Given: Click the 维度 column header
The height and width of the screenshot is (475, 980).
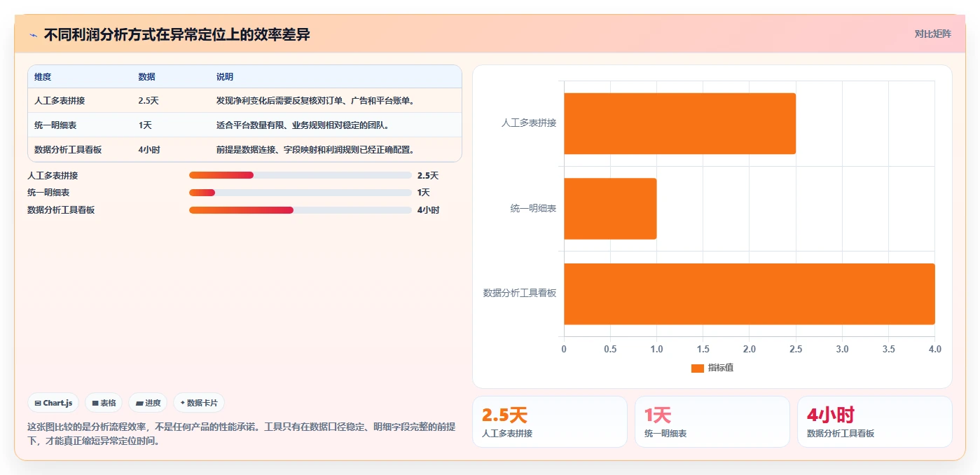Looking at the screenshot, I should (x=43, y=76).
